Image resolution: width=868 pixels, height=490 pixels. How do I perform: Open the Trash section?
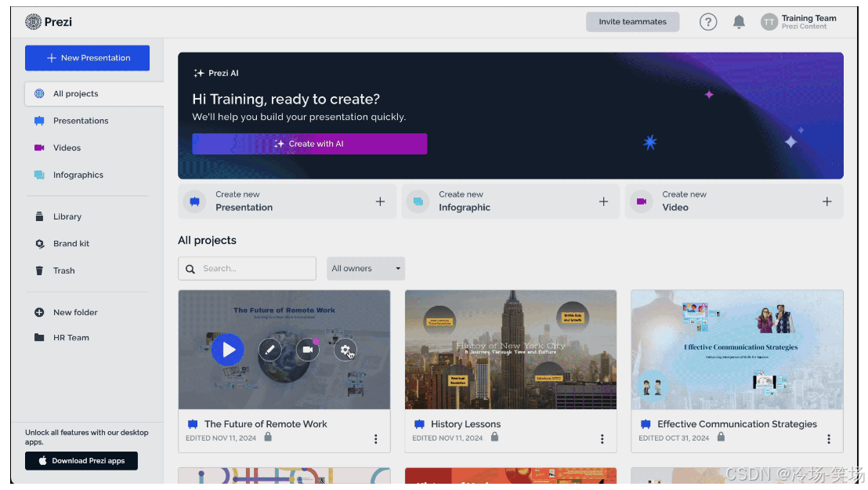pos(63,271)
